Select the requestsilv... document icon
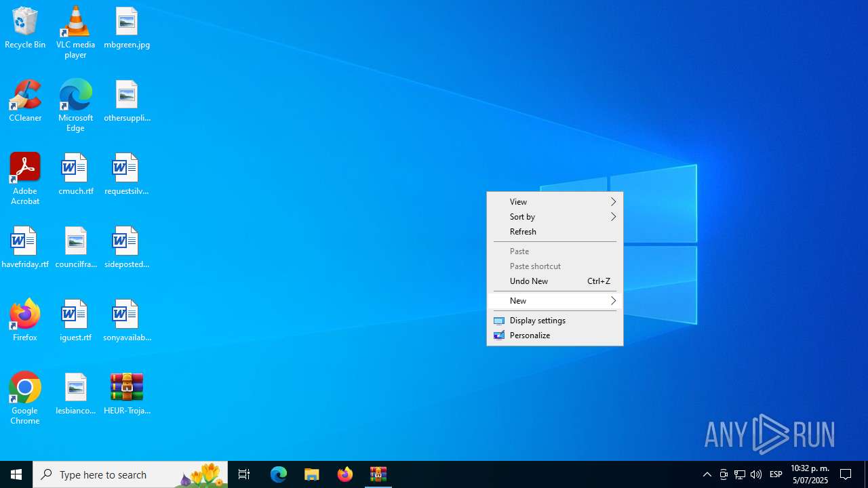 tap(127, 174)
